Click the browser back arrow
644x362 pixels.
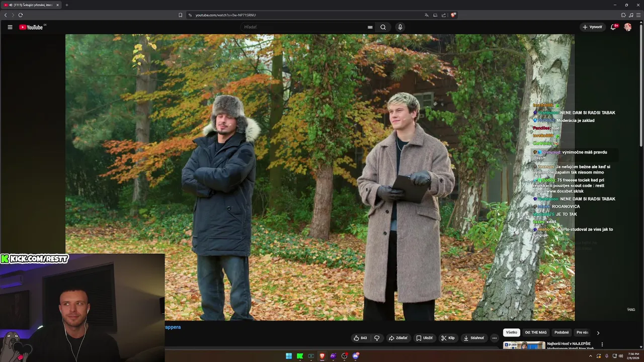(6, 15)
